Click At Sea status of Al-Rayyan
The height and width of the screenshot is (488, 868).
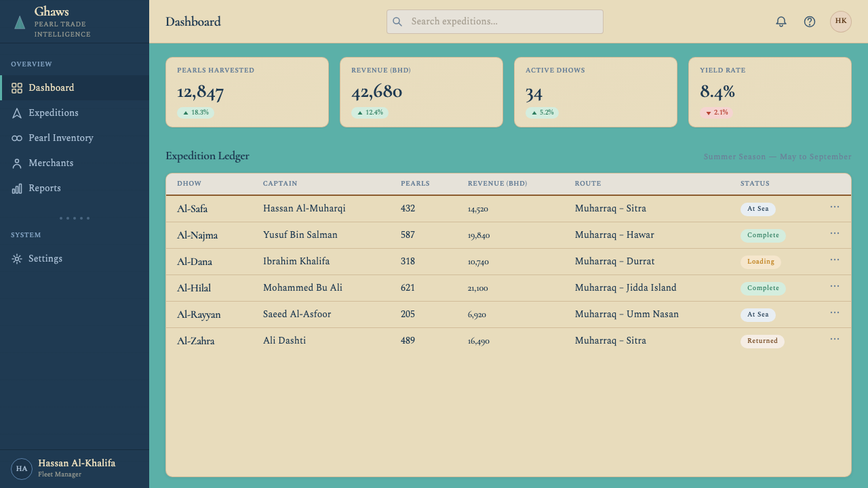click(757, 315)
